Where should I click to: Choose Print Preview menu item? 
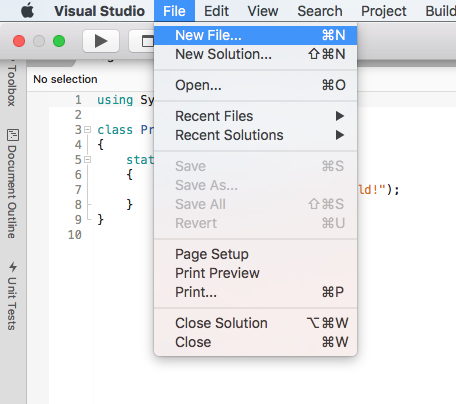click(x=256, y=273)
